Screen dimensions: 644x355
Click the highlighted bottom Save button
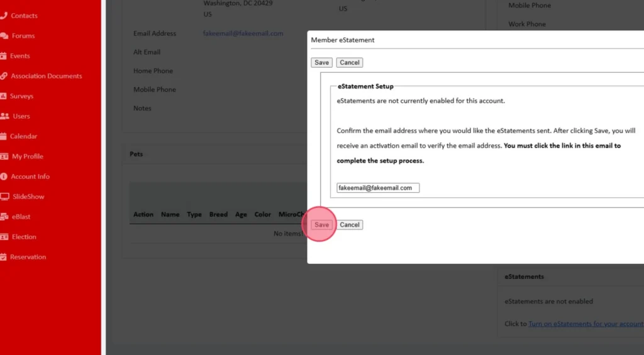pyautogui.click(x=321, y=225)
